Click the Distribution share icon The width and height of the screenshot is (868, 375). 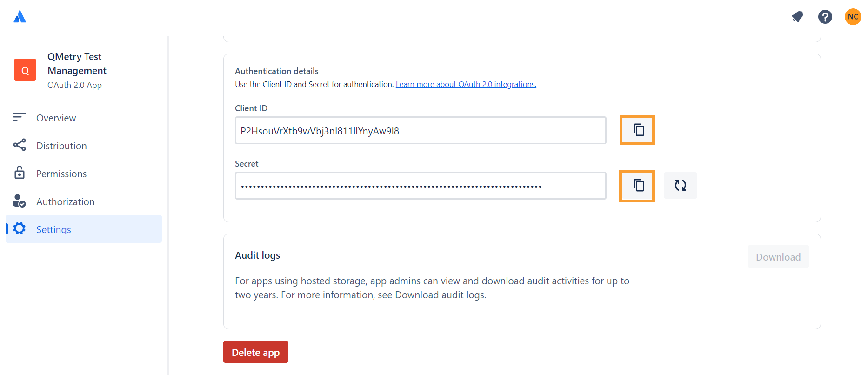click(19, 145)
